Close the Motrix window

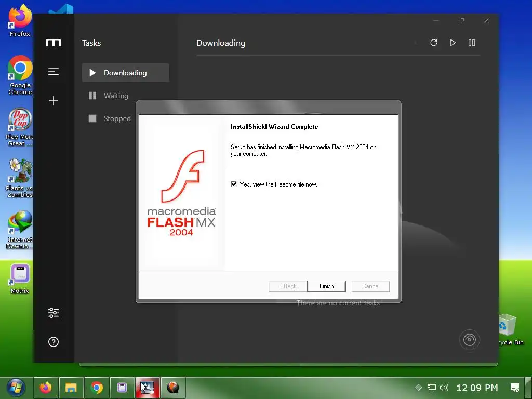click(x=486, y=21)
